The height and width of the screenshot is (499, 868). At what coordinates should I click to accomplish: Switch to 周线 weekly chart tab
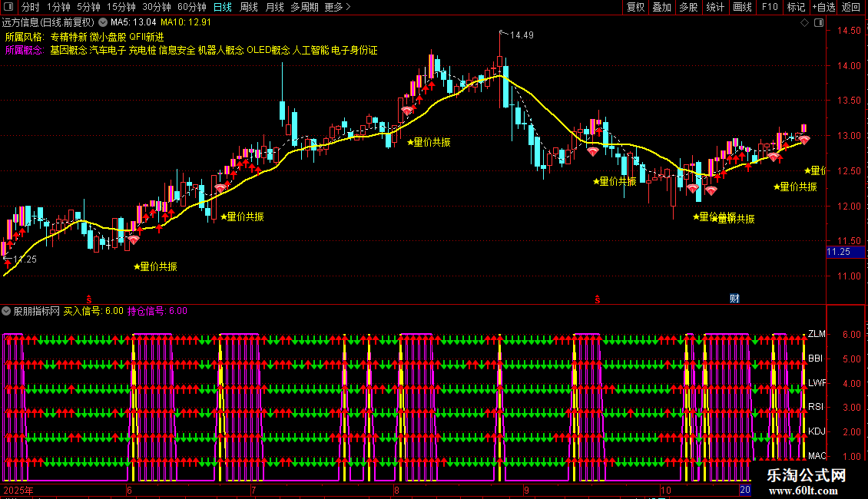point(249,7)
